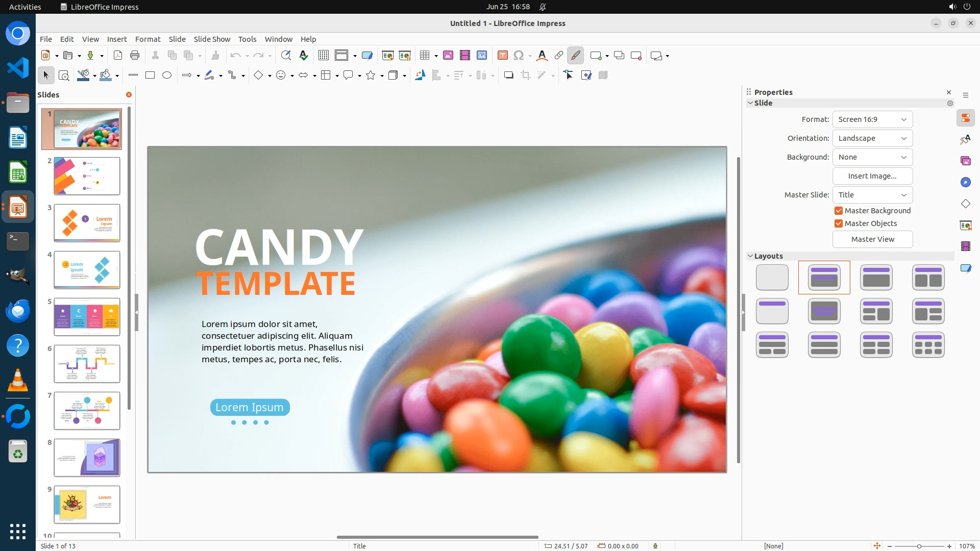980x551 pixels.
Task: Open the sidebar Gallery icon
Action: click(x=965, y=161)
